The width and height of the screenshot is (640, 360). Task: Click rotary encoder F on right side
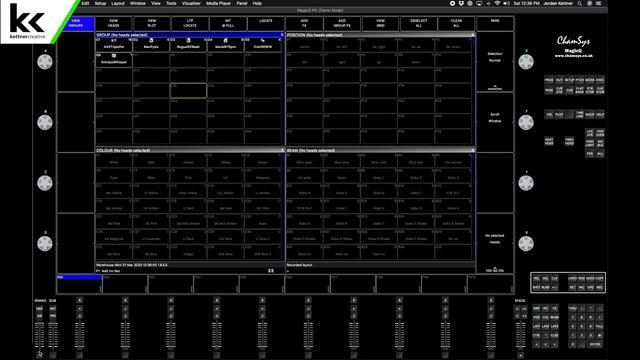click(526, 122)
